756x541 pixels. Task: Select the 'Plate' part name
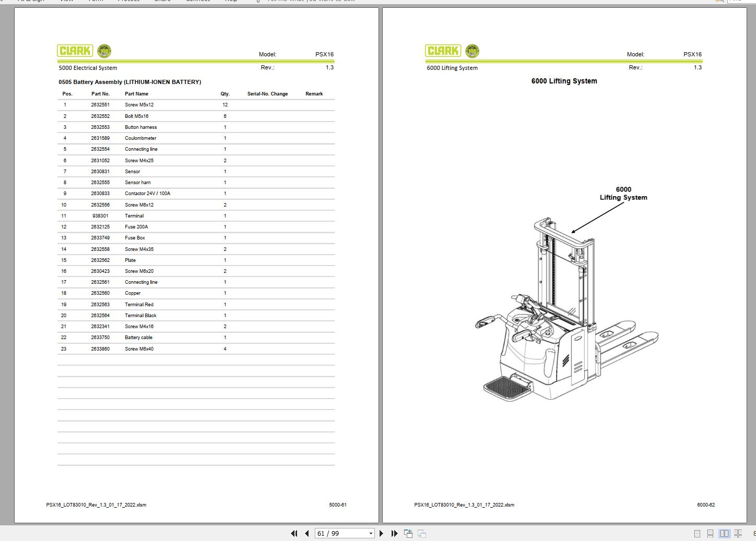point(130,260)
